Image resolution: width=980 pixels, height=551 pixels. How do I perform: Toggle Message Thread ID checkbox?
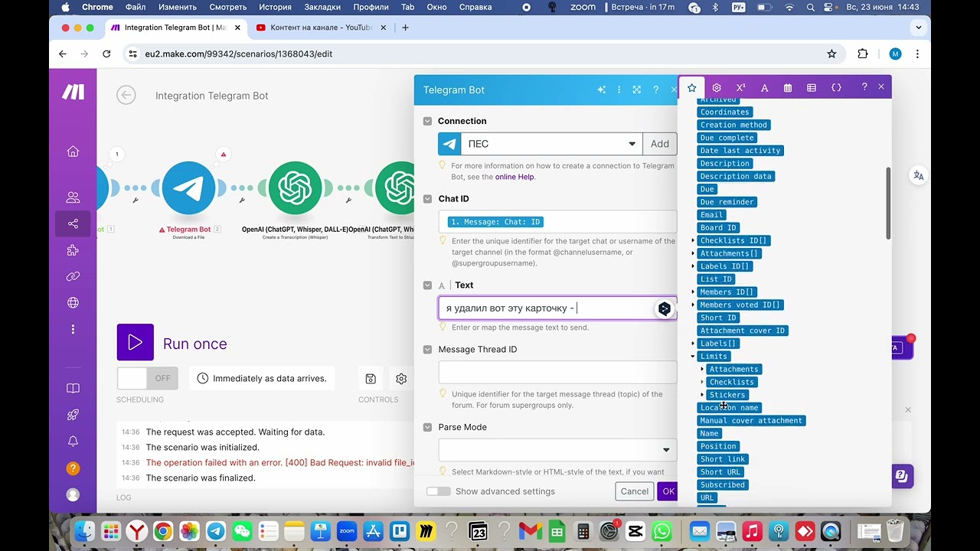(x=428, y=350)
